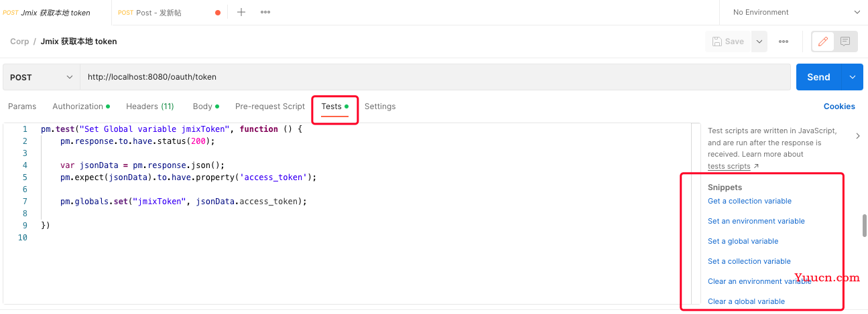The height and width of the screenshot is (314, 868).
Task: Insert Clear a global variable snippet
Action: coord(746,301)
